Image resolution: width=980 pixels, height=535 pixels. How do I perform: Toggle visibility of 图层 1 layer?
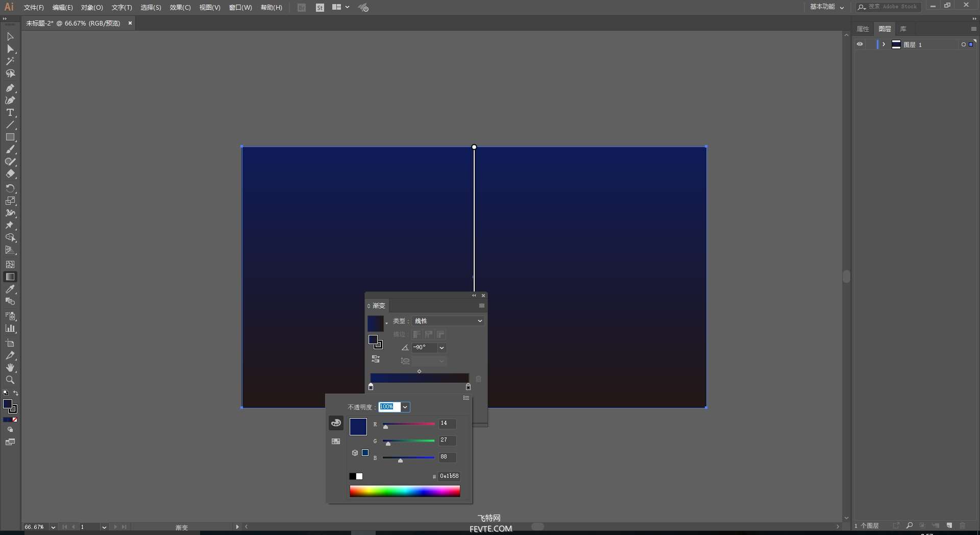click(x=860, y=44)
